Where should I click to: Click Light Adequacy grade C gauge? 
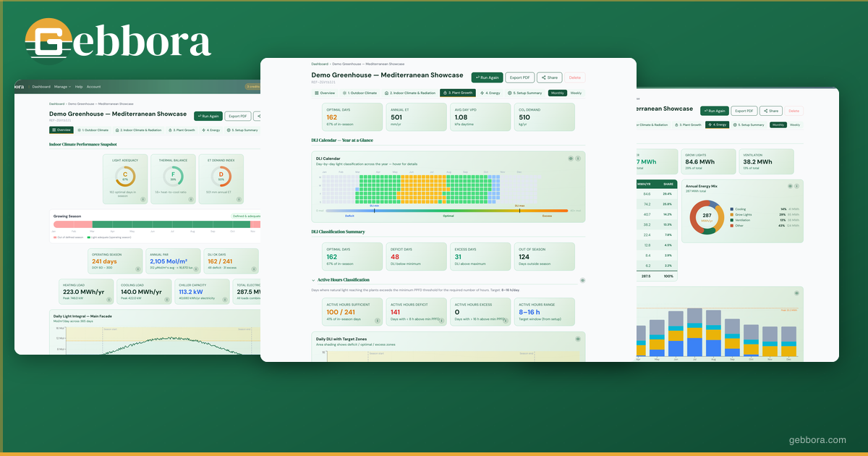pos(124,176)
